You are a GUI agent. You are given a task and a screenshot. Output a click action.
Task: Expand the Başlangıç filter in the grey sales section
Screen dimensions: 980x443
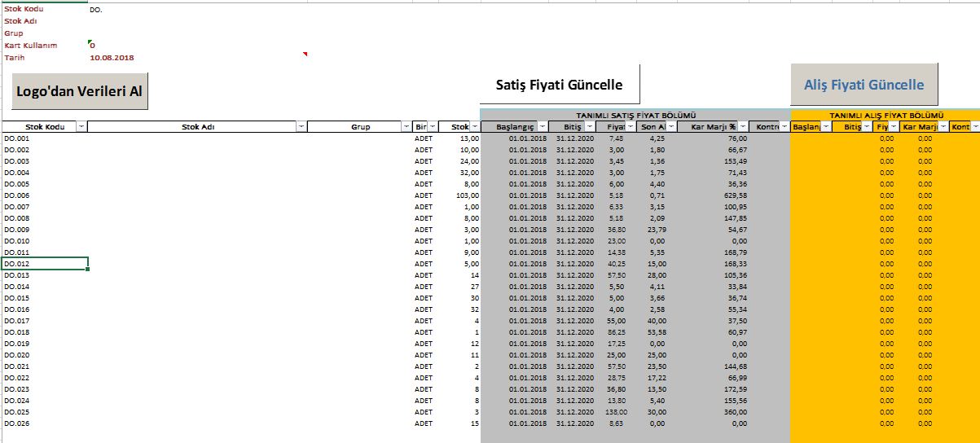pos(540,127)
